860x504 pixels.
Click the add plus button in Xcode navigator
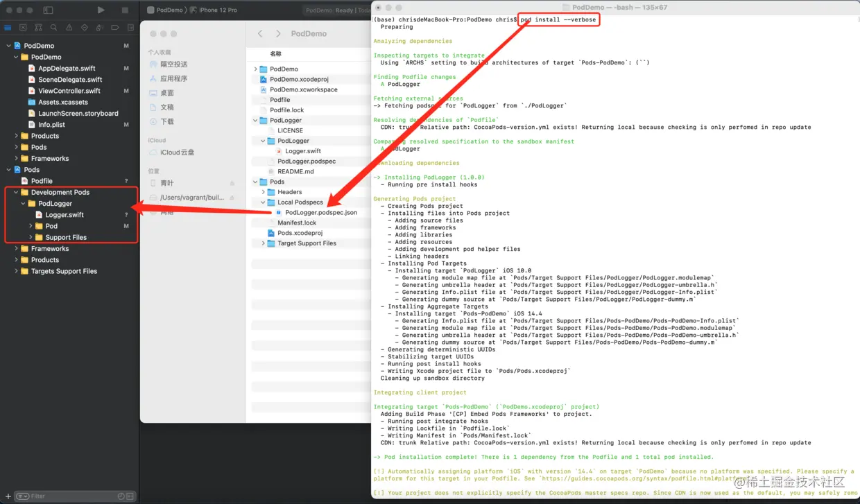click(7, 496)
